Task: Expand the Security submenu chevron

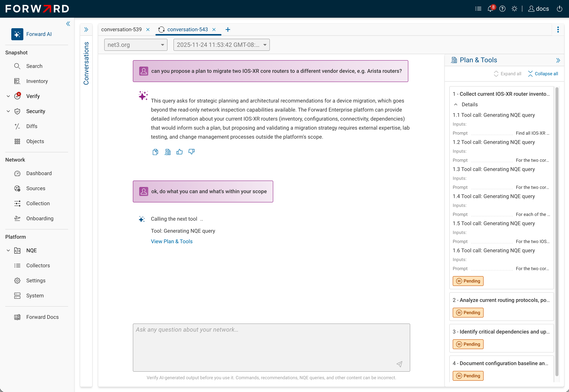Action: (x=8, y=111)
